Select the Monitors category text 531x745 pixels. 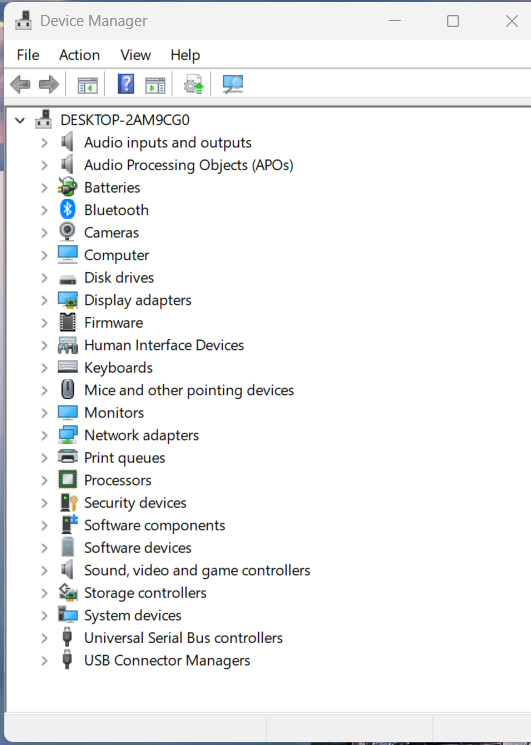114,412
